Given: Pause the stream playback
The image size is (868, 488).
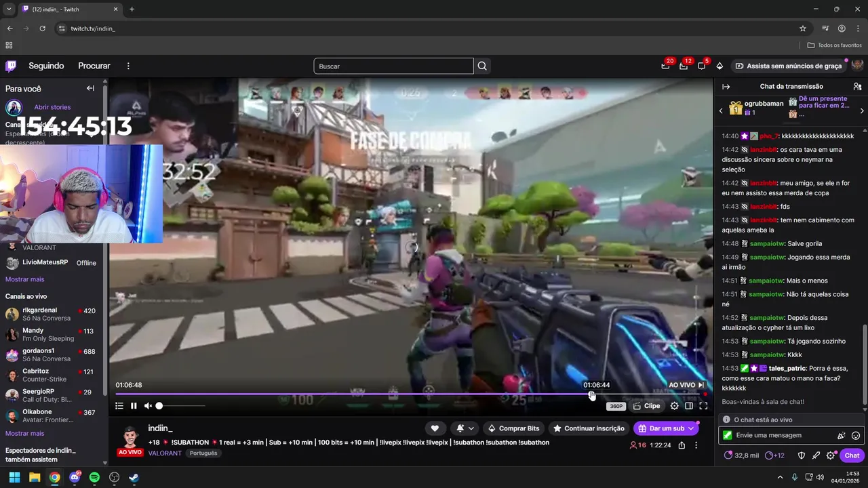Looking at the screenshot, I should point(134,406).
